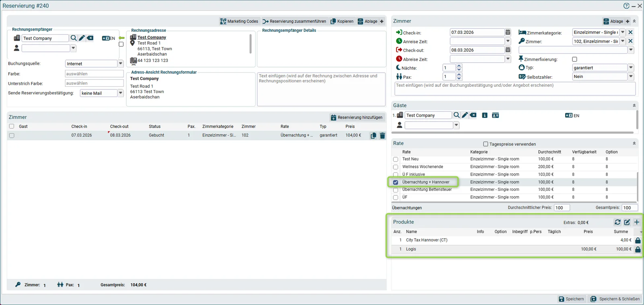644x305 pixels.
Task: Expand the Sende Reservierungsbestätigung dropdown
Action: [x=120, y=93]
